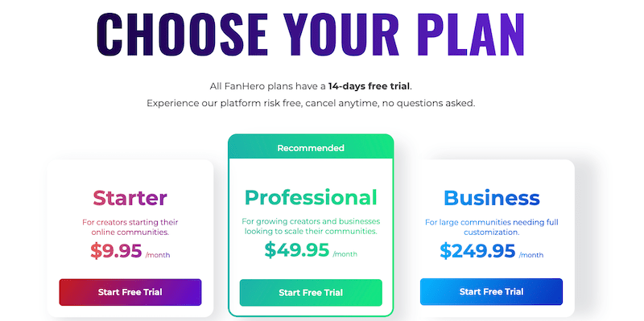
Task: Click the Choose Your Plan headline
Action: [311, 35]
